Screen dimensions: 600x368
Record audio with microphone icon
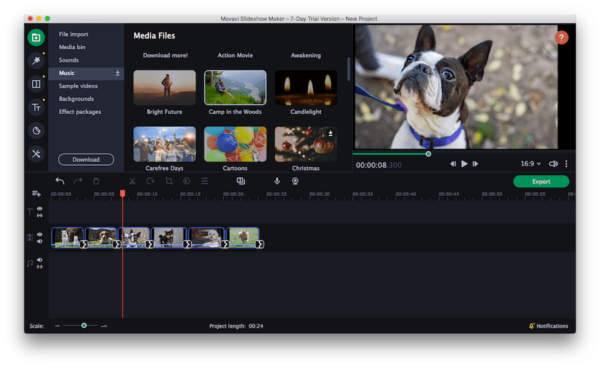[x=277, y=181]
